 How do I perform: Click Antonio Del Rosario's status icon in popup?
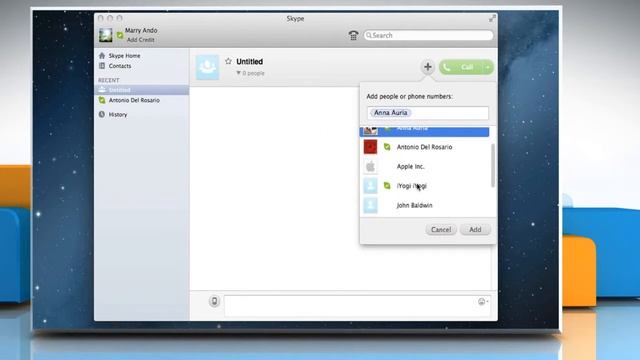click(x=387, y=147)
